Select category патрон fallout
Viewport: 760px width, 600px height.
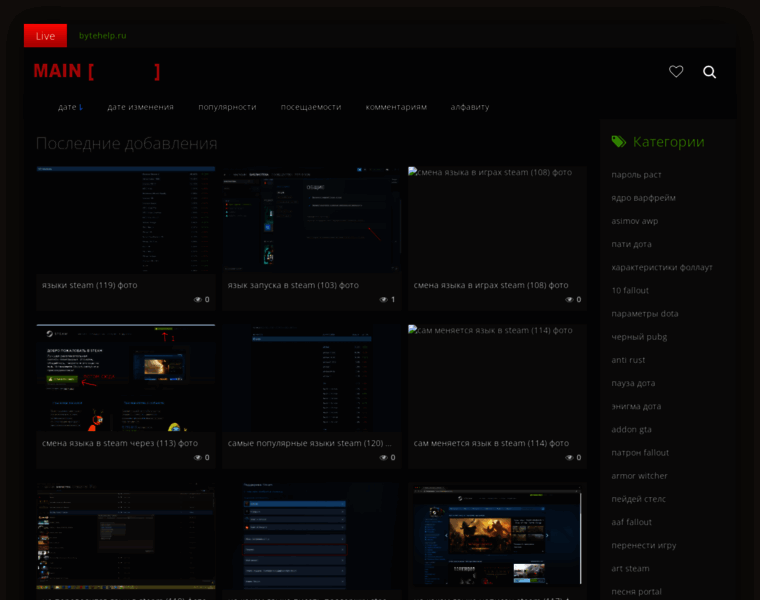[x=640, y=453]
